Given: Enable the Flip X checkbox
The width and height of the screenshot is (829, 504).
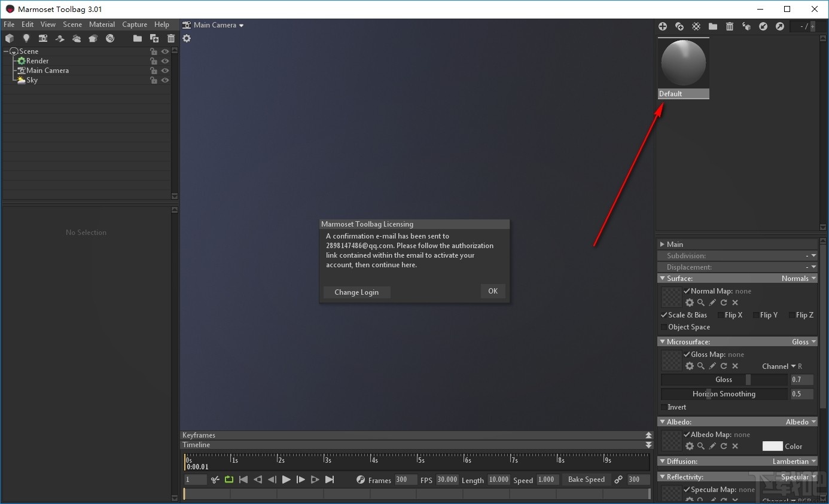Looking at the screenshot, I should [x=721, y=315].
